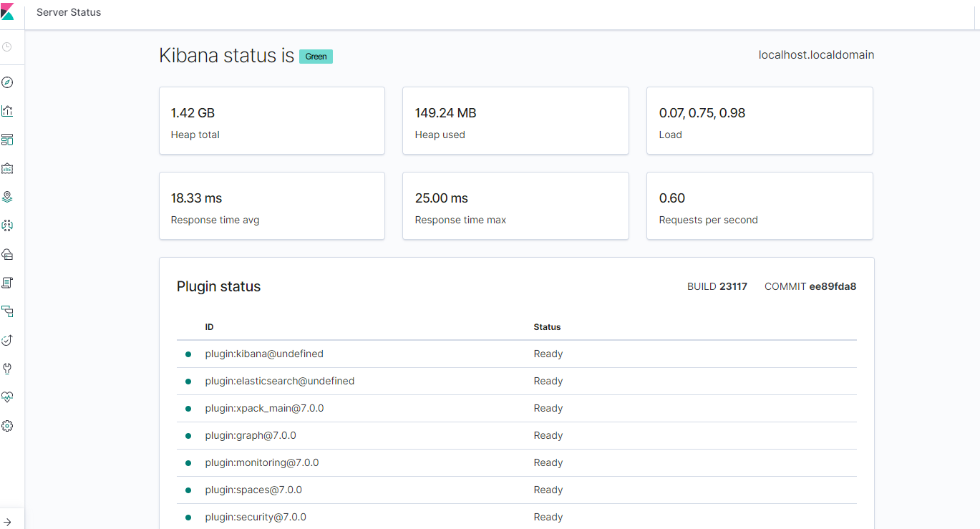Click plugin:xpack_main@7.0.0 row ID
The width and height of the screenshot is (980, 529).
pyautogui.click(x=264, y=408)
